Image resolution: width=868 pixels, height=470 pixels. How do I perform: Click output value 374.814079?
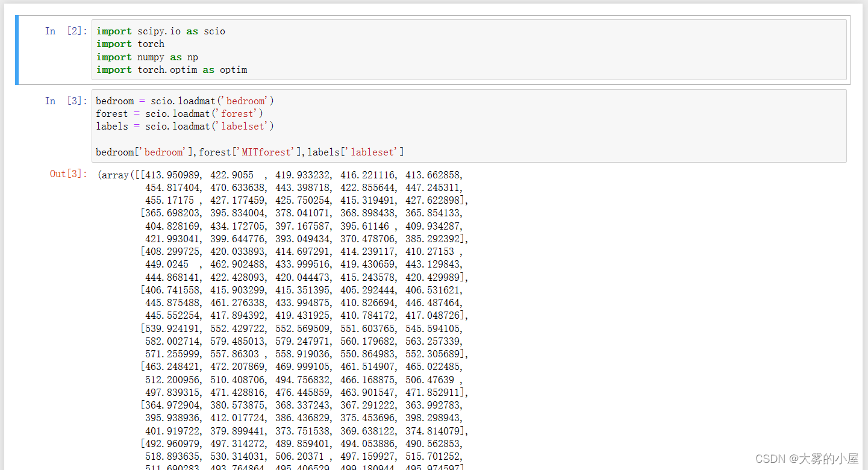click(x=432, y=431)
